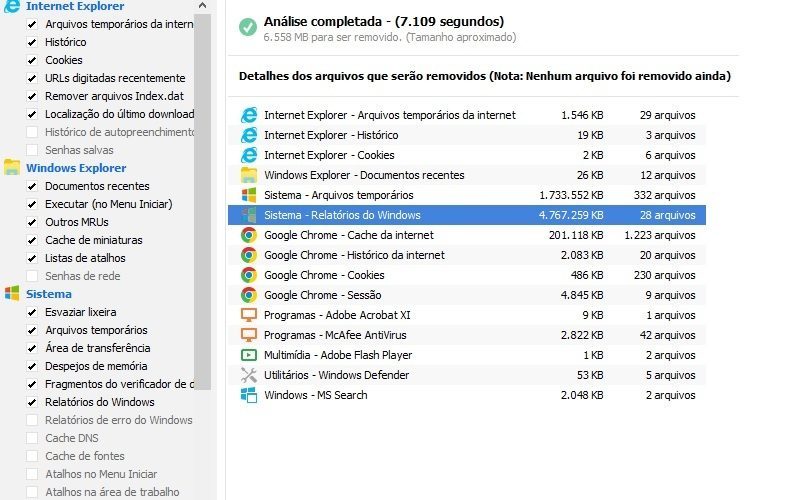Click the Windows logo icon for MS Search
Viewport: 791px width, 500px height.
(x=249, y=395)
